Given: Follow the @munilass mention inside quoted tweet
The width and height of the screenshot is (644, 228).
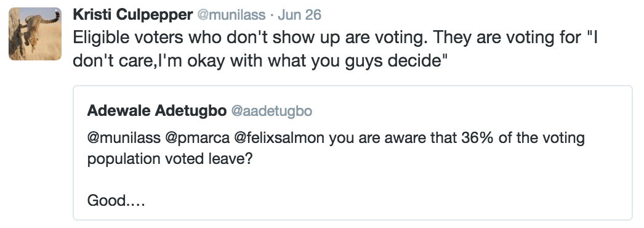Looking at the screenshot, I should [124, 138].
